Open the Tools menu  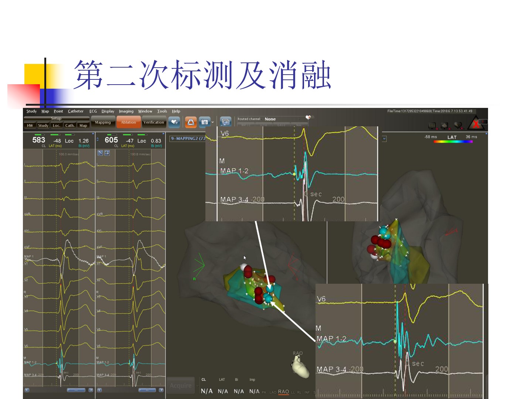pyautogui.click(x=162, y=111)
